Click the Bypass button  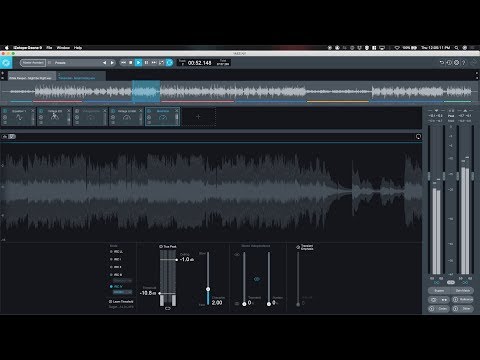click(439, 291)
